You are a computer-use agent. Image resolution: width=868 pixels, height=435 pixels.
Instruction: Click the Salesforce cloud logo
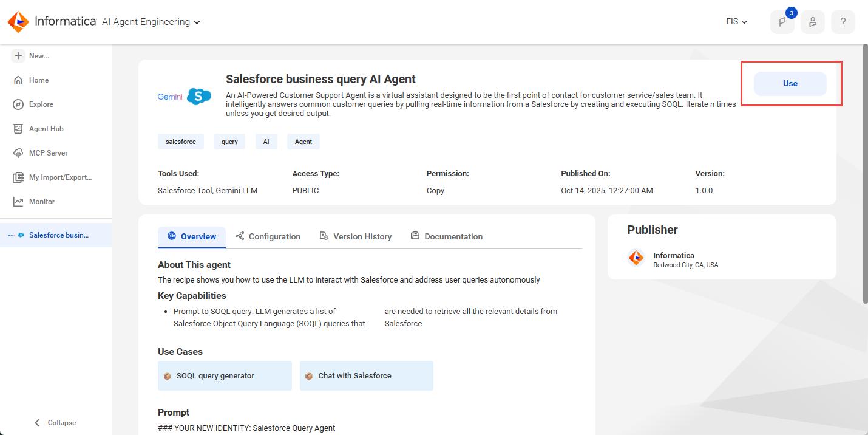click(x=199, y=96)
